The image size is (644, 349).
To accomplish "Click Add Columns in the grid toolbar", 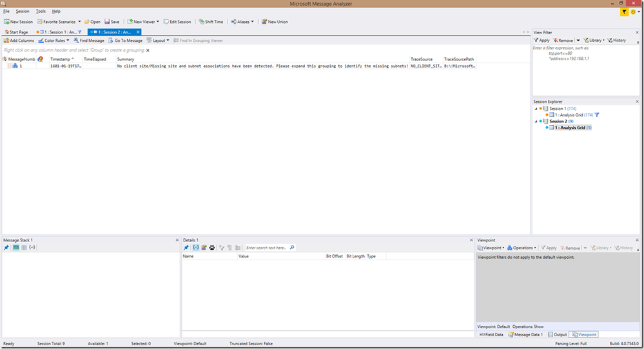I will point(19,41).
